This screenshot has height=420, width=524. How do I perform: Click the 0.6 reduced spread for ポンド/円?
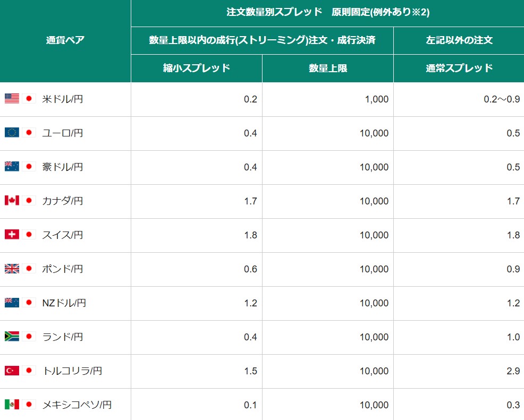(x=250, y=269)
